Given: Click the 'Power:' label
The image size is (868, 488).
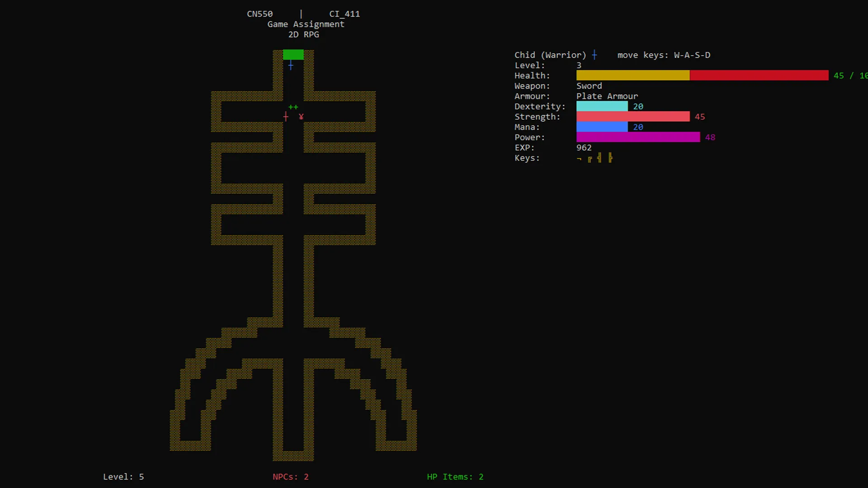Looking at the screenshot, I should 530,137.
